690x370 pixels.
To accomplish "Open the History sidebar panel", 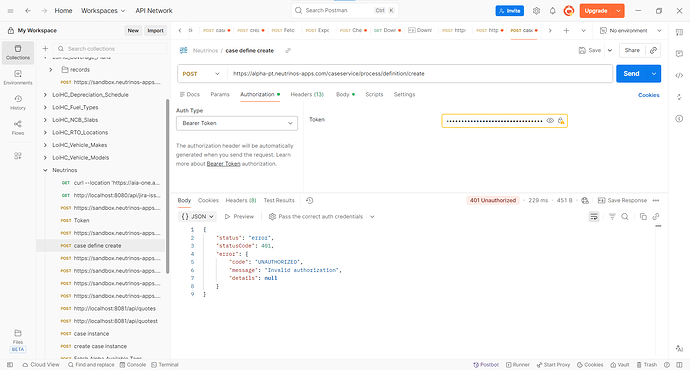I will point(18,103).
